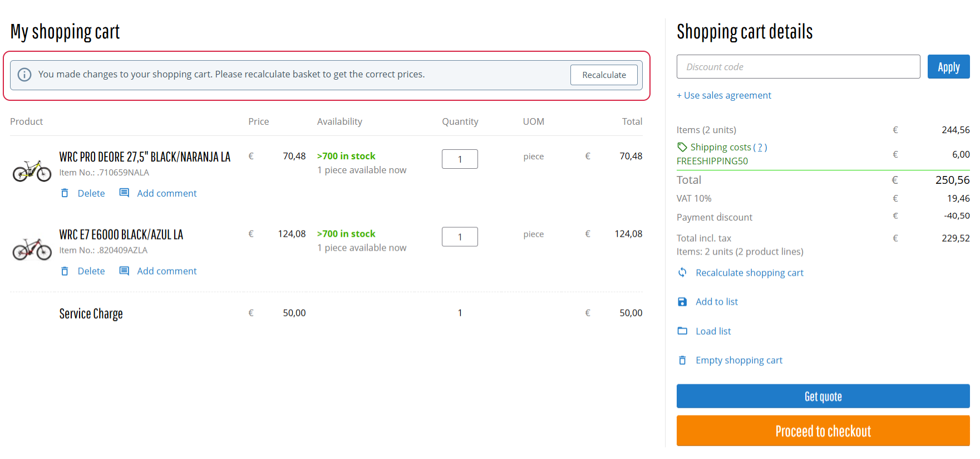Open the WRC PRO DEORE bike thumbnail
The width and height of the screenshot is (980, 459).
click(32, 170)
